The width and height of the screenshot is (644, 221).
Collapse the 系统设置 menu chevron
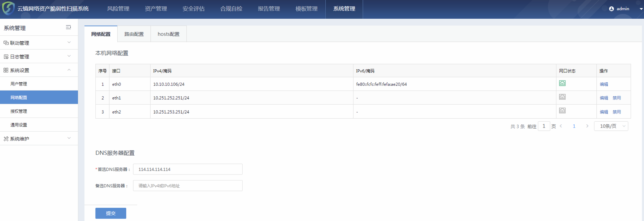tap(69, 70)
